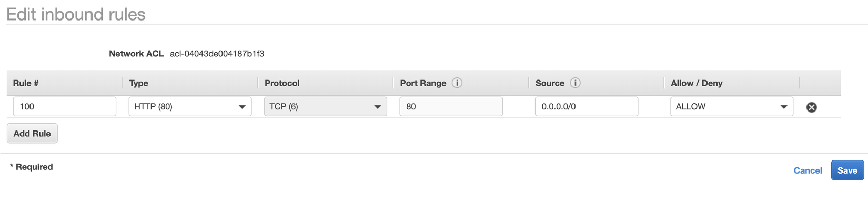
Task: Click the Port Range info icon
Action: point(457,83)
